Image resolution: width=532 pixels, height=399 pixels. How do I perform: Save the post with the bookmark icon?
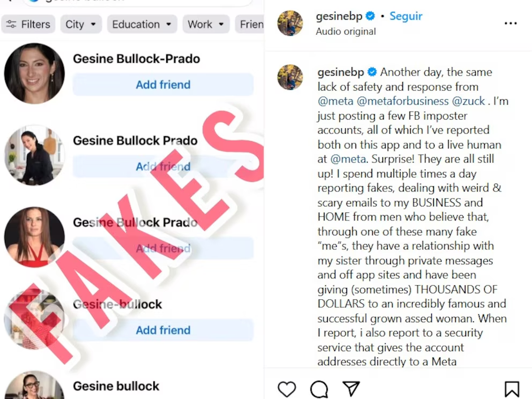click(512, 389)
